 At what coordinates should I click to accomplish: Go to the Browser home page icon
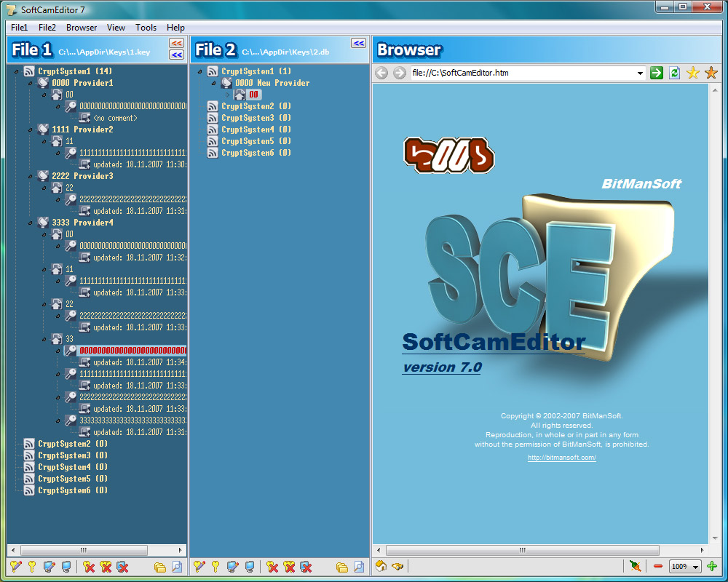[381, 566]
